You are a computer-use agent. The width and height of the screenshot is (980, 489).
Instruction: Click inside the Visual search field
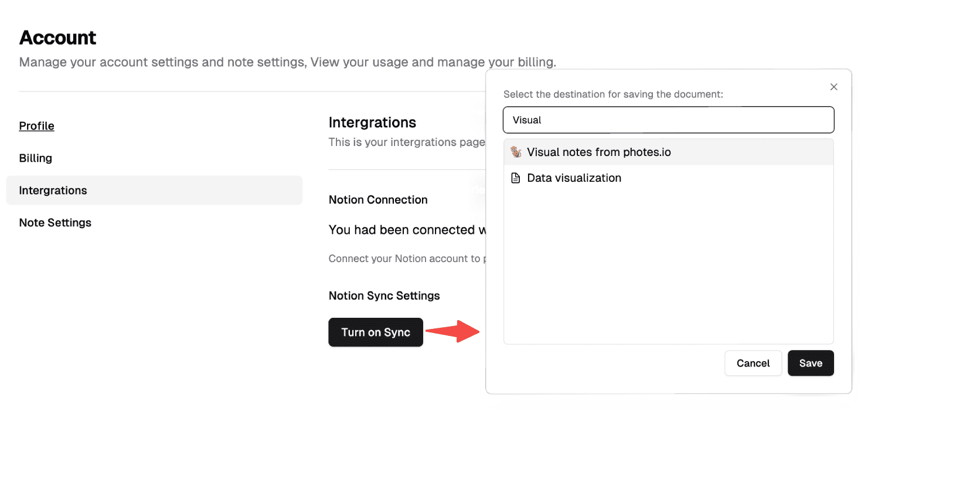click(x=668, y=120)
